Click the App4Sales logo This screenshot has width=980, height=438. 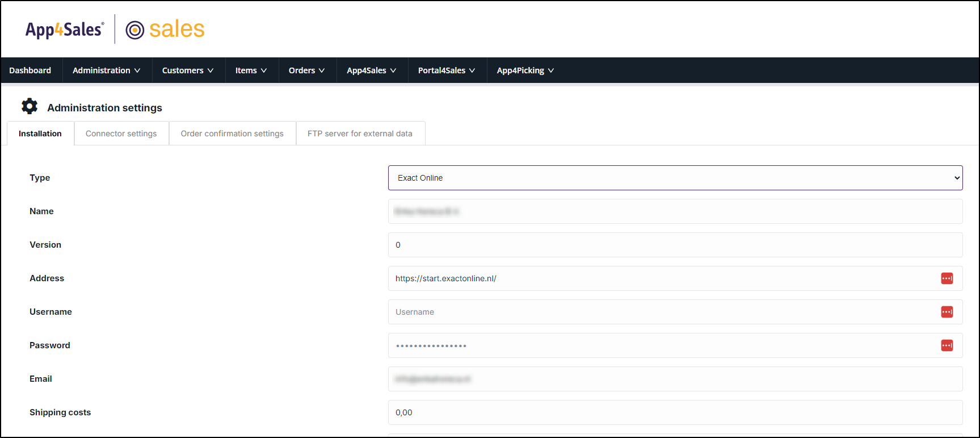[65, 30]
